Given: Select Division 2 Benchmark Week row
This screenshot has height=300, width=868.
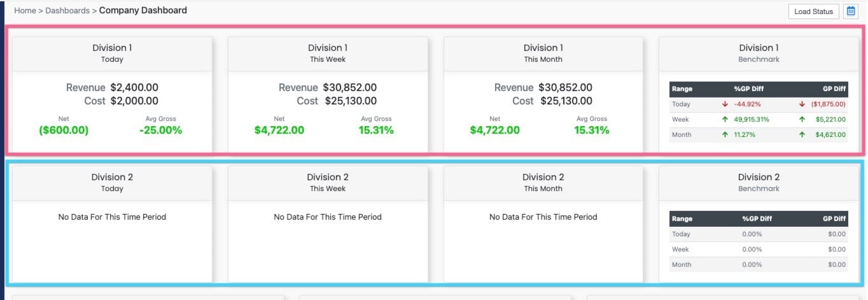Looking at the screenshot, I should coord(759,250).
